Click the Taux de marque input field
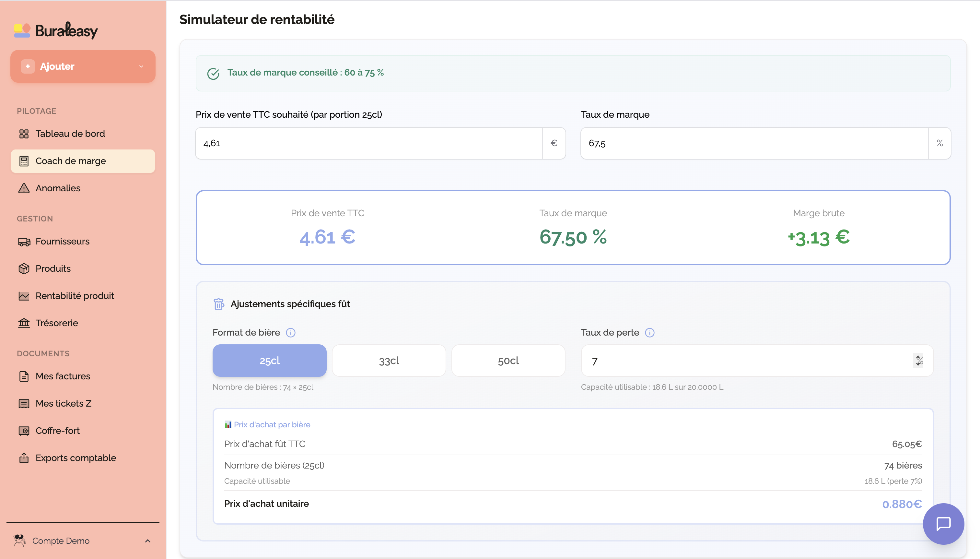This screenshot has width=980, height=559. point(754,143)
